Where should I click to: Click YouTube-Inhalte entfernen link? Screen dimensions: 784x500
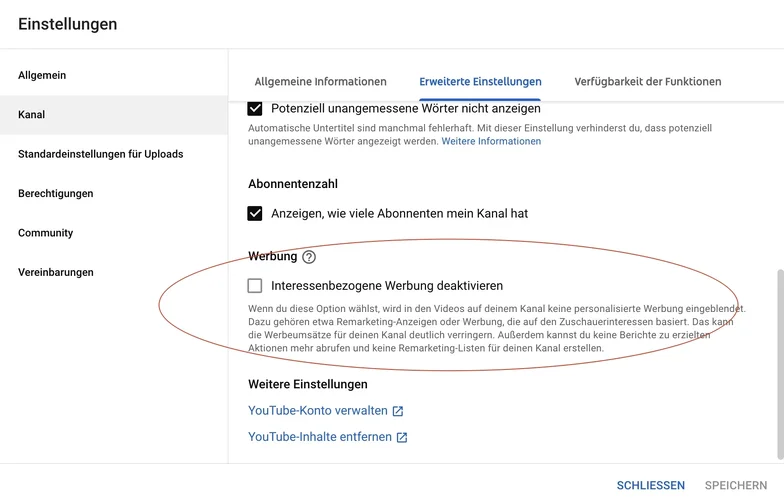[319, 437]
